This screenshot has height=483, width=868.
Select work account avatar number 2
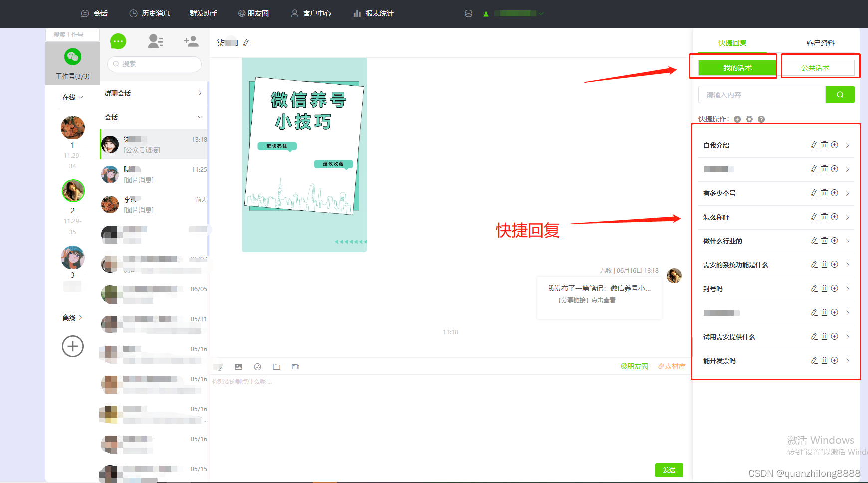(73, 191)
